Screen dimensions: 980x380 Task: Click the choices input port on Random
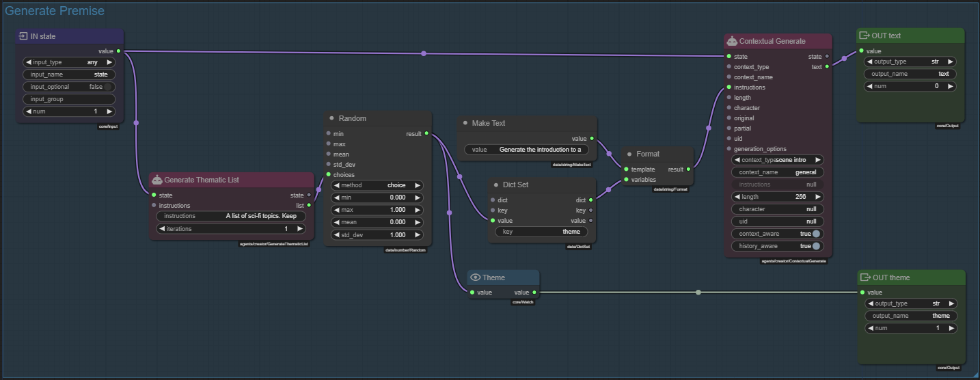pos(328,174)
